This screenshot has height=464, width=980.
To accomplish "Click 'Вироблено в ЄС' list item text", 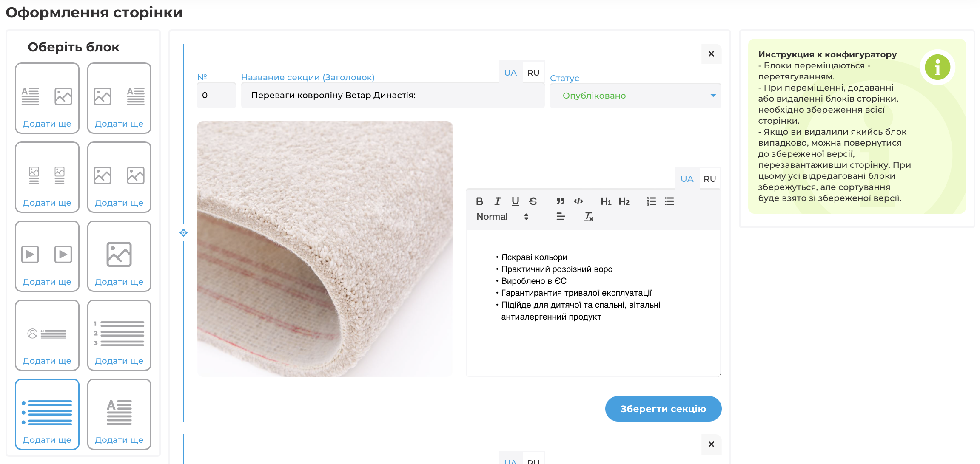I will click(x=533, y=281).
